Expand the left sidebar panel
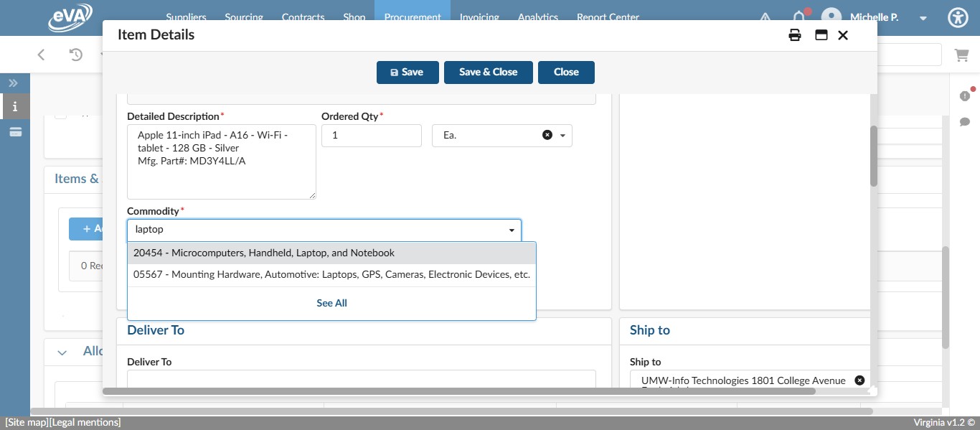The width and height of the screenshot is (980, 430). (x=14, y=83)
